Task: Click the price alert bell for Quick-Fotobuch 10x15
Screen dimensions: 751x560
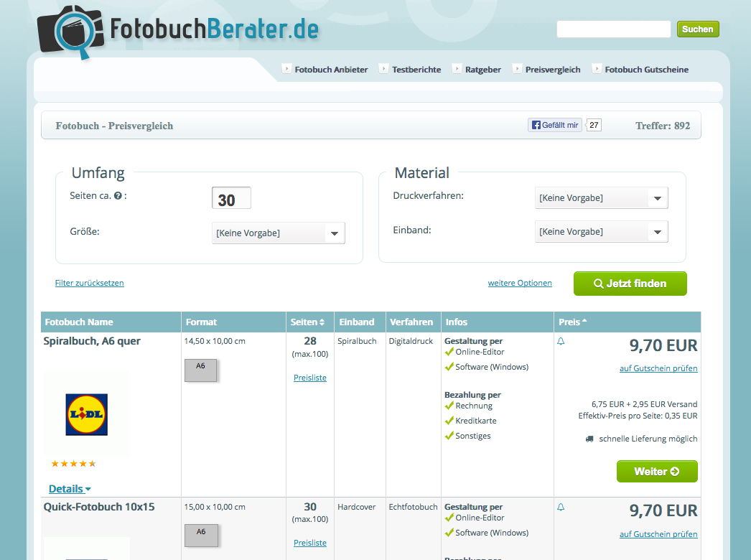Action: click(x=561, y=507)
